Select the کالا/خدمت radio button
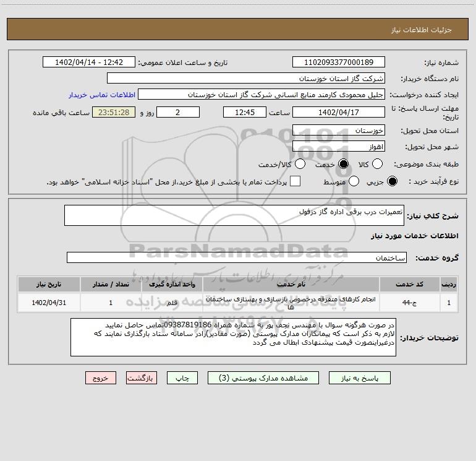Screen dimensions: 476x461 click(300, 164)
